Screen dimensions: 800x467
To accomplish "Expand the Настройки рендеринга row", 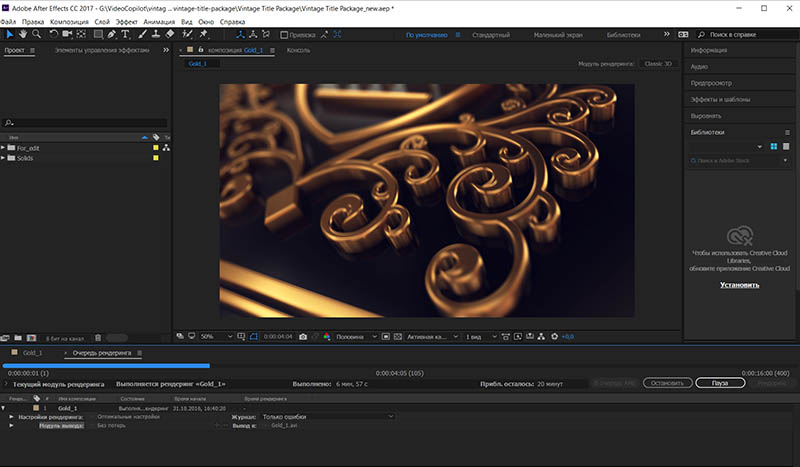I will coord(11,416).
